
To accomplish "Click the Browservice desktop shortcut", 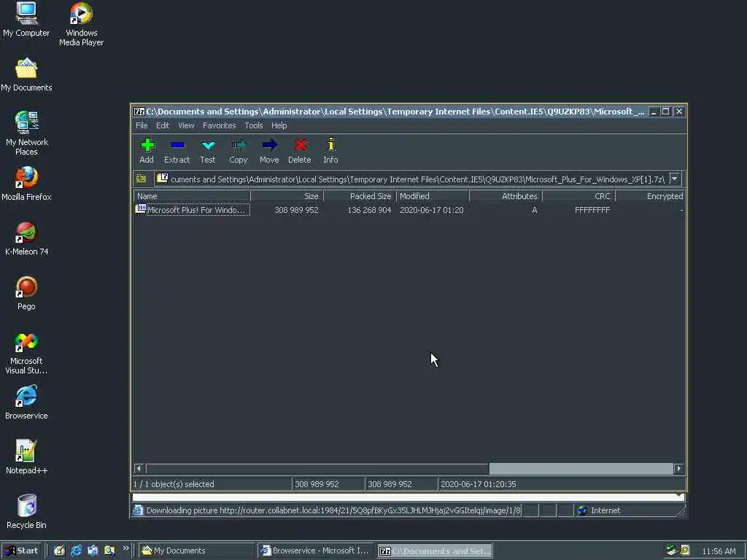I will point(27,402).
